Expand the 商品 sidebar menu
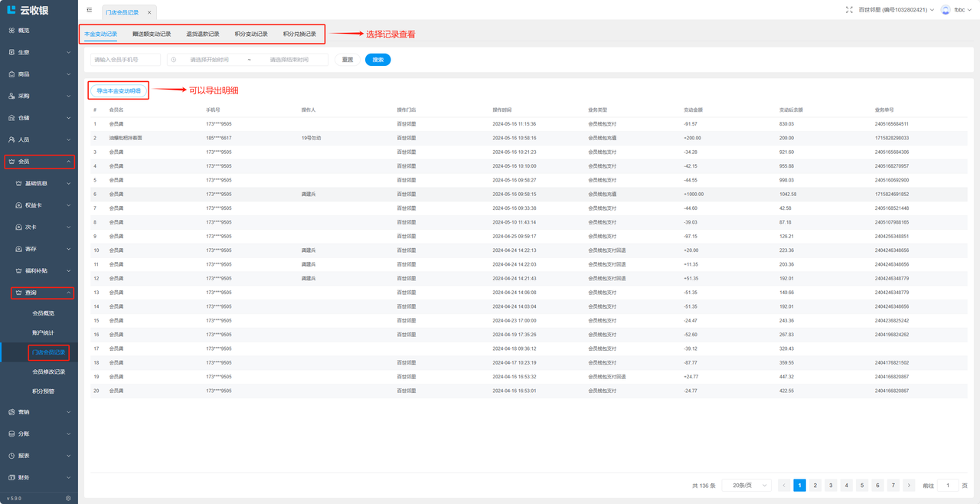980x504 pixels. point(38,74)
